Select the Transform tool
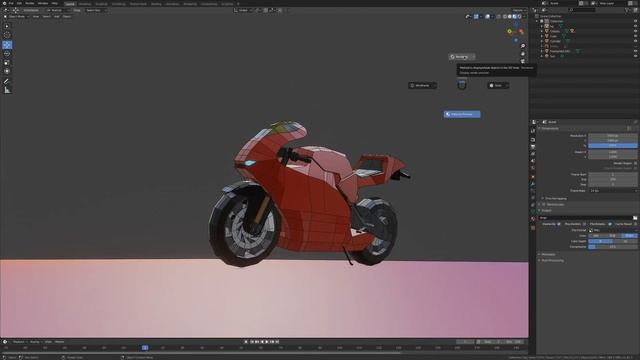 (7, 71)
